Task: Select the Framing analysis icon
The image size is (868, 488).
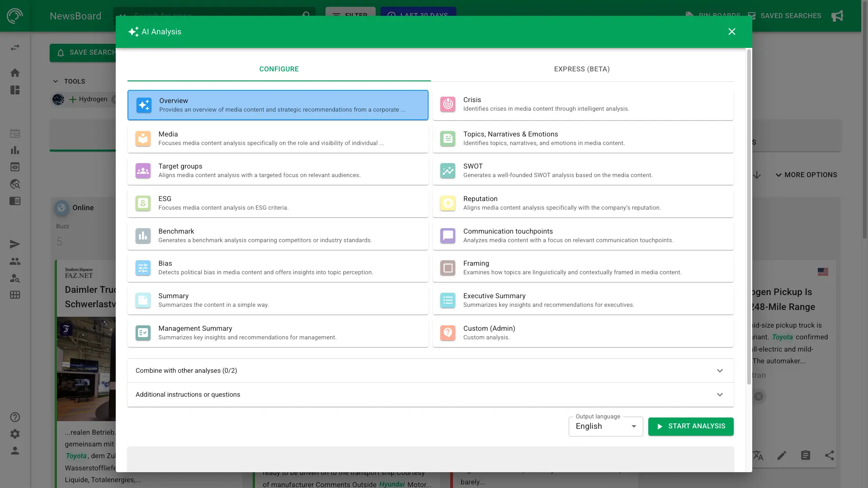Action: (448, 268)
